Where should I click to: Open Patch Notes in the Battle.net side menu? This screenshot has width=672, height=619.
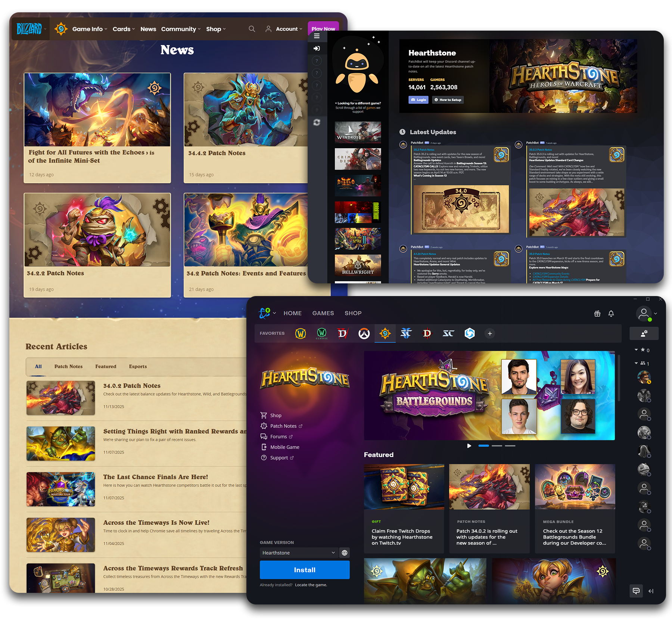tap(281, 426)
